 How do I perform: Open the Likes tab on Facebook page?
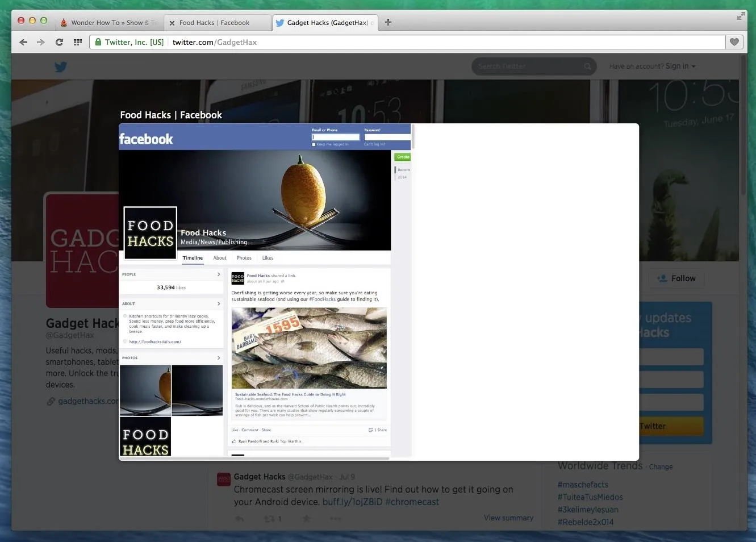[x=268, y=258]
